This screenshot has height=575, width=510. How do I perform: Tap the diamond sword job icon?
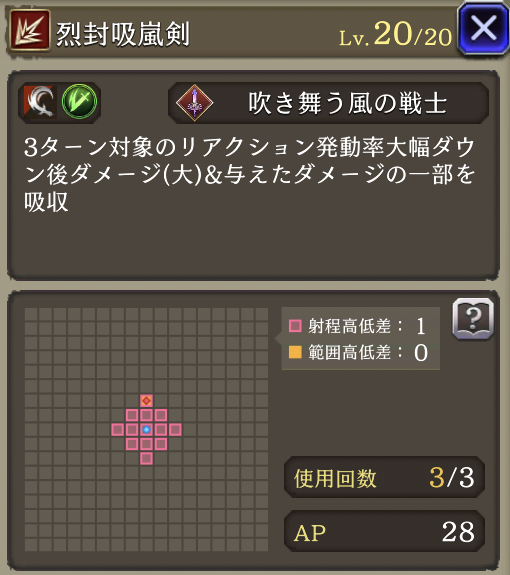click(194, 103)
